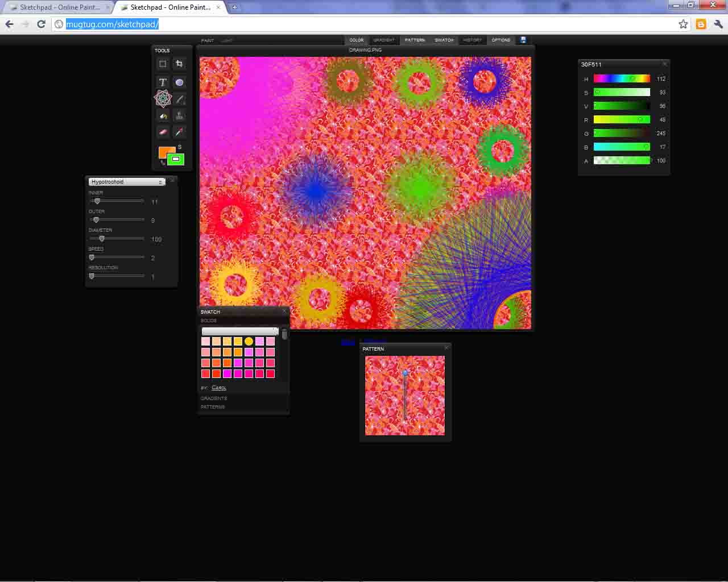
Task: Toggle the Light paint mode
Action: pos(227,40)
